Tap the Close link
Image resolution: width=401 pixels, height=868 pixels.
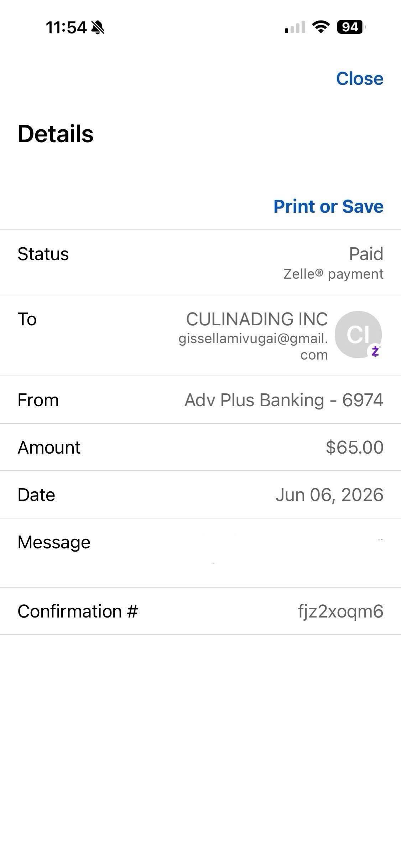click(360, 78)
